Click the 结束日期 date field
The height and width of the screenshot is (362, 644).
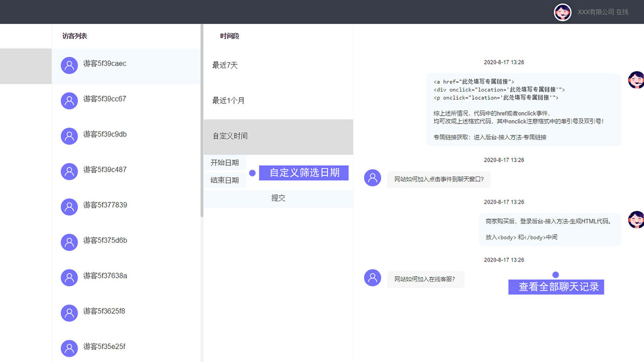225,180
